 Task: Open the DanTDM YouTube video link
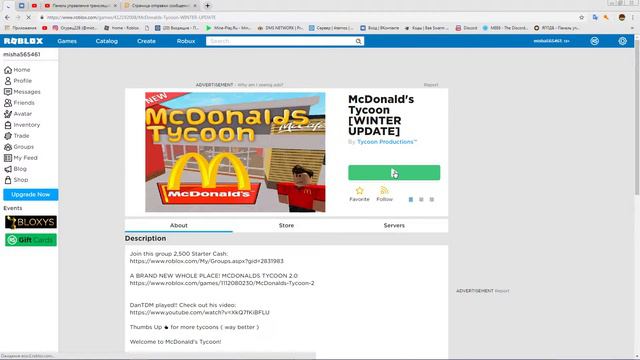[200, 313]
